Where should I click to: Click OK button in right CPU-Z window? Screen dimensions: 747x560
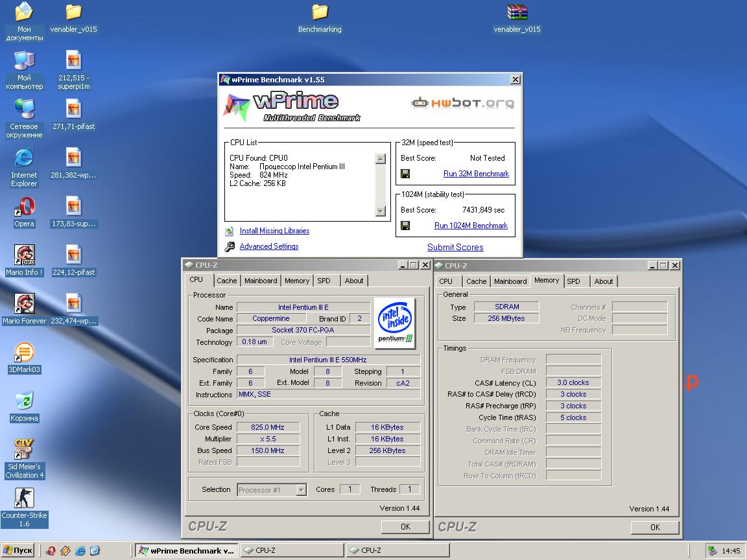pyautogui.click(x=655, y=527)
